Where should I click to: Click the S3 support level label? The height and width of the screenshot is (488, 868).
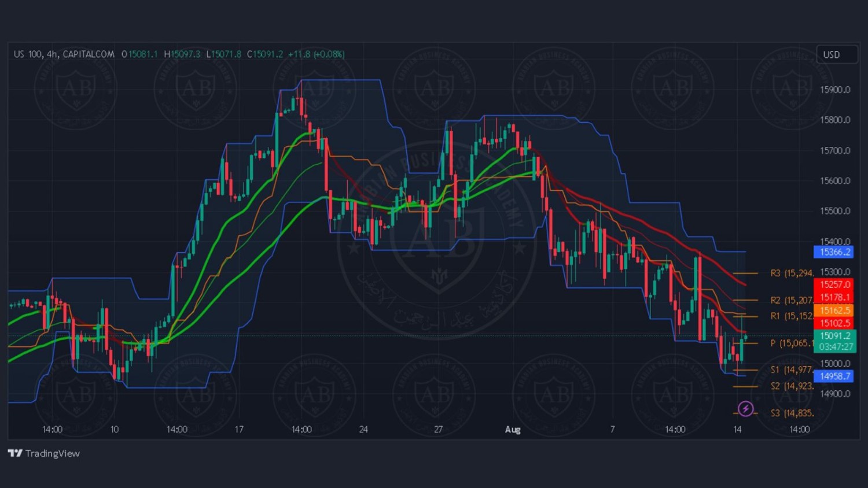[x=792, y=413]
